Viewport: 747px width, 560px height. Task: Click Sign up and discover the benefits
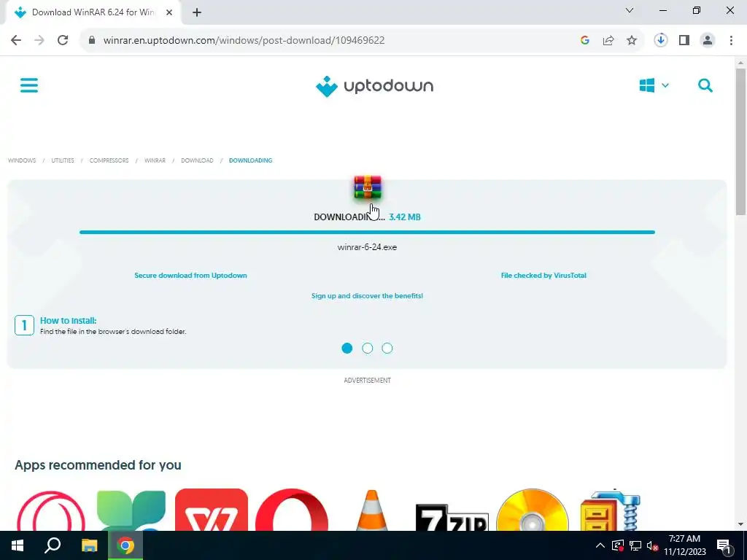[367, 296]
